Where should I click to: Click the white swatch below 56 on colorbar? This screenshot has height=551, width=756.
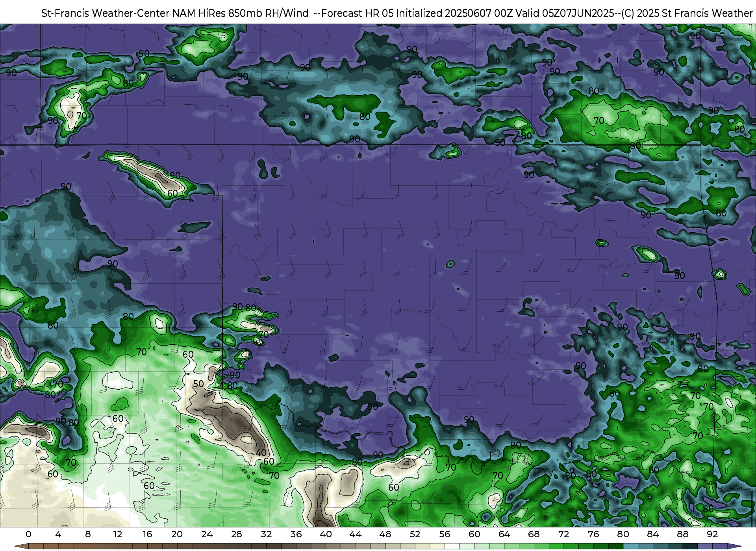[452, 546]
